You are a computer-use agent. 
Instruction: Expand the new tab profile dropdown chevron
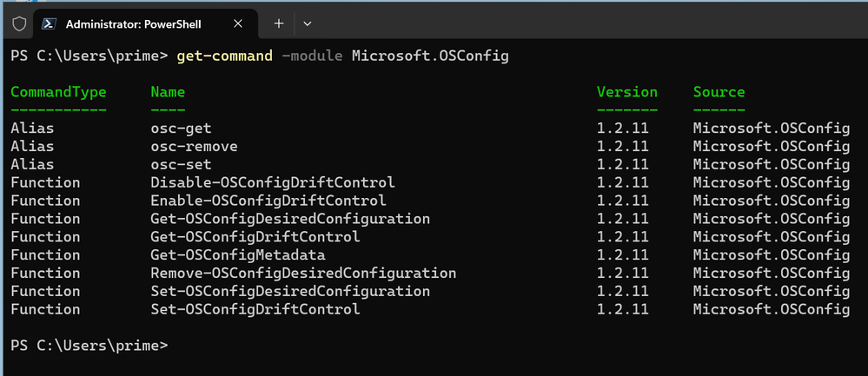[307, 24]
